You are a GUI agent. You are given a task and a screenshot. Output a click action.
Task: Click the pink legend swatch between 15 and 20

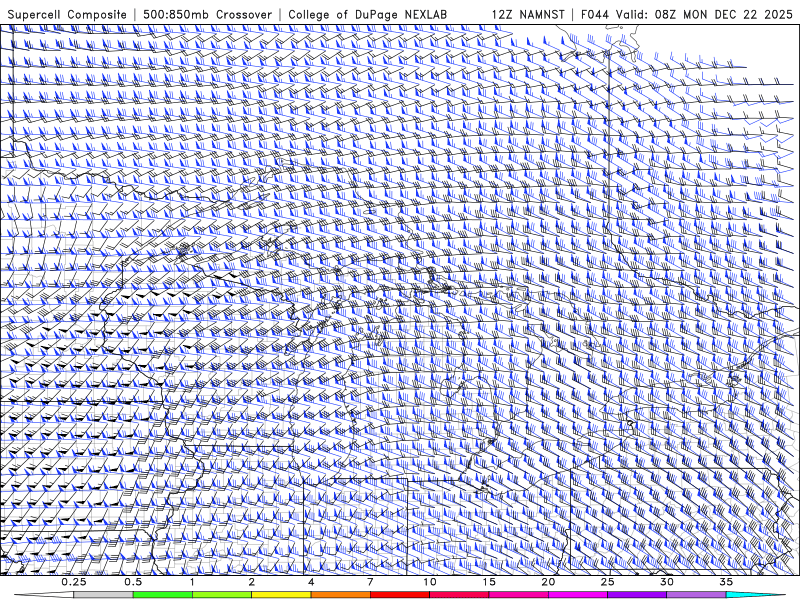pyautogui.click(x=518, y=595)
